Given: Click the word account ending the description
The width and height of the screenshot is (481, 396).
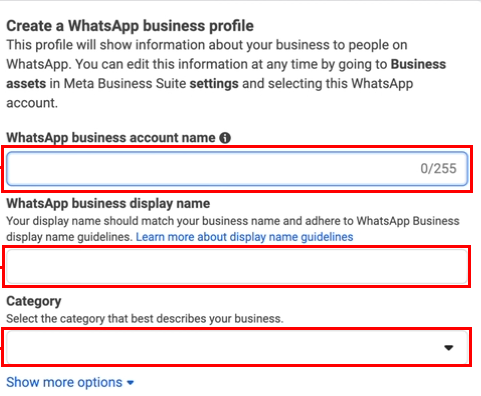Looking at the screenshot, I should tap(32, 103).
